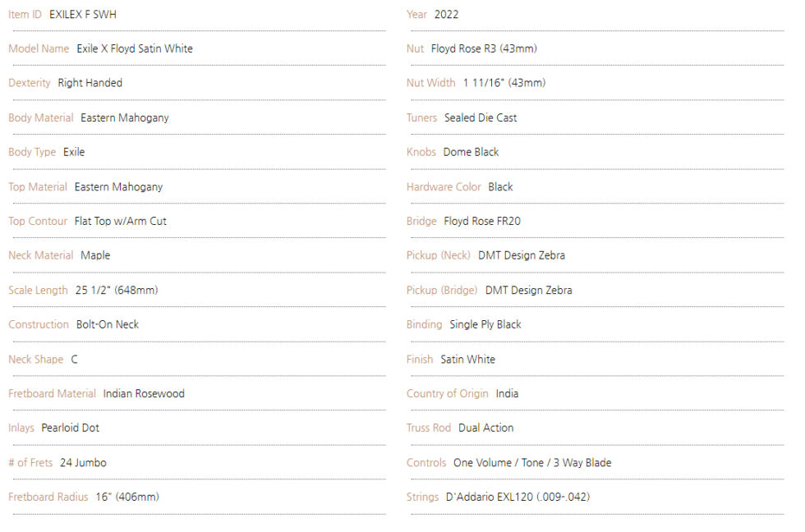Image resolution: width=805 pixels, height=532 pixels.
Task: Select the Right Handed dexterity value
Action: pos(90,83)
